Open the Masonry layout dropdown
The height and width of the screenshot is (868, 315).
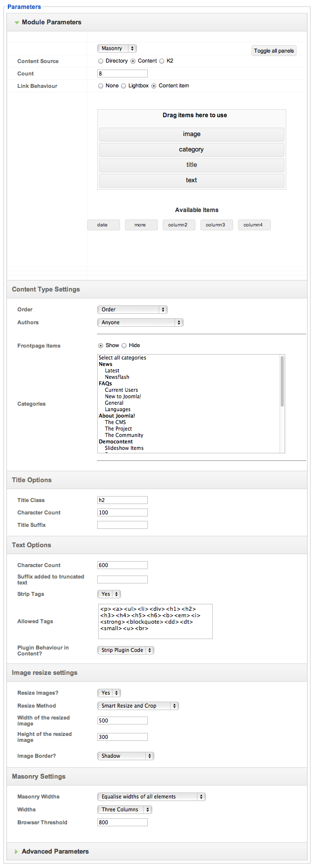click(x=117, y=49)
